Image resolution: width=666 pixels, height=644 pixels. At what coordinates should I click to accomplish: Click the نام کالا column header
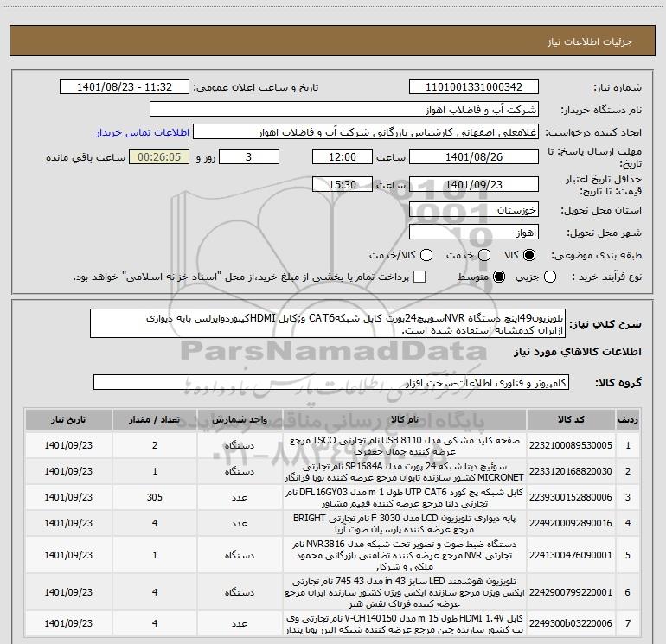point(405,419)
